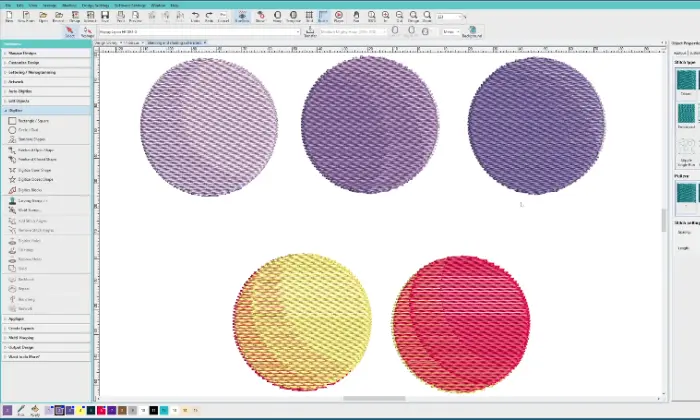Click the Open design folder icon
Image resolution: width=700 pixels, height=420 pixels.
pyautogui.click(x=43, y=17)
